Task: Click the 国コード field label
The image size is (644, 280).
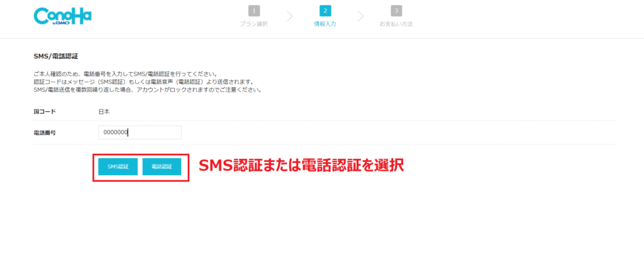Action: click(x=45, y=112)
